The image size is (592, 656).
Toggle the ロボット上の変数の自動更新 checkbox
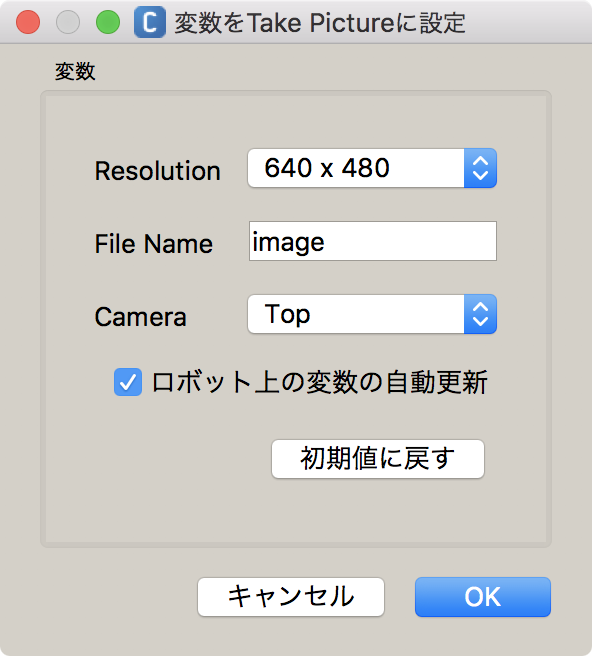(x=128, y=382)
